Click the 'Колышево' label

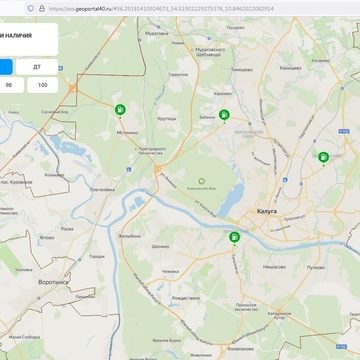[54, 175]
